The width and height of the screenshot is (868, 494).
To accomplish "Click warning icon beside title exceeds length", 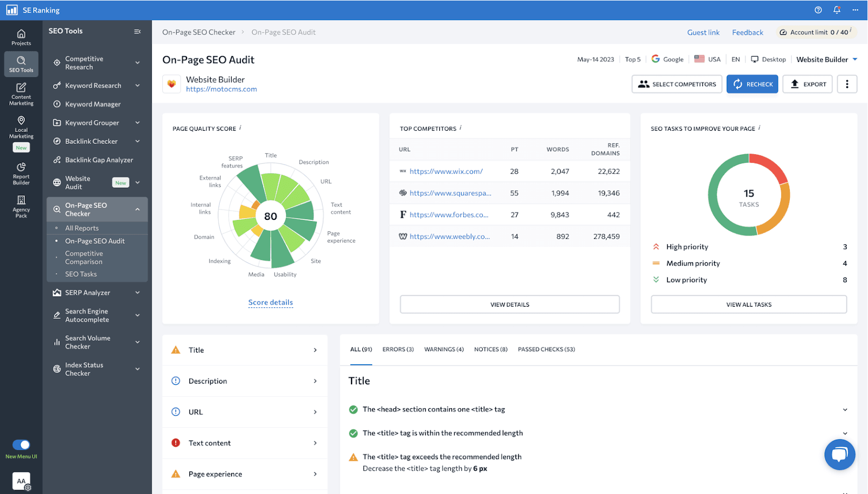I will point(353,457).
